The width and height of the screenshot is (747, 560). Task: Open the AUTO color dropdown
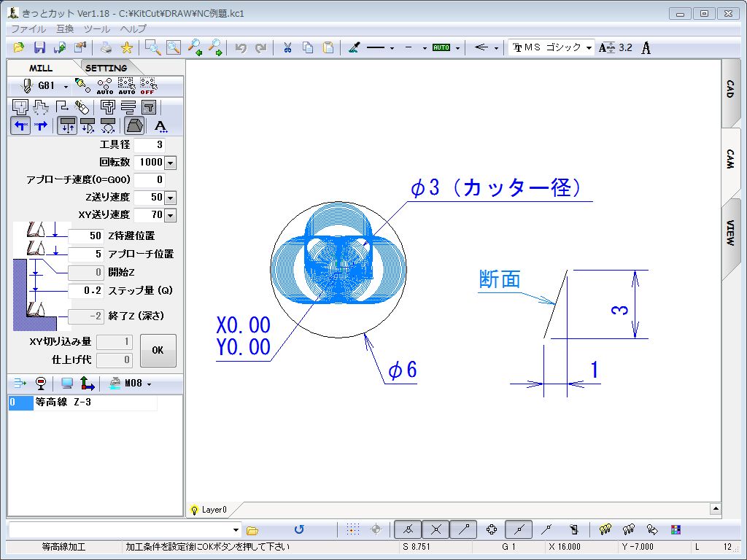(458, 48)
